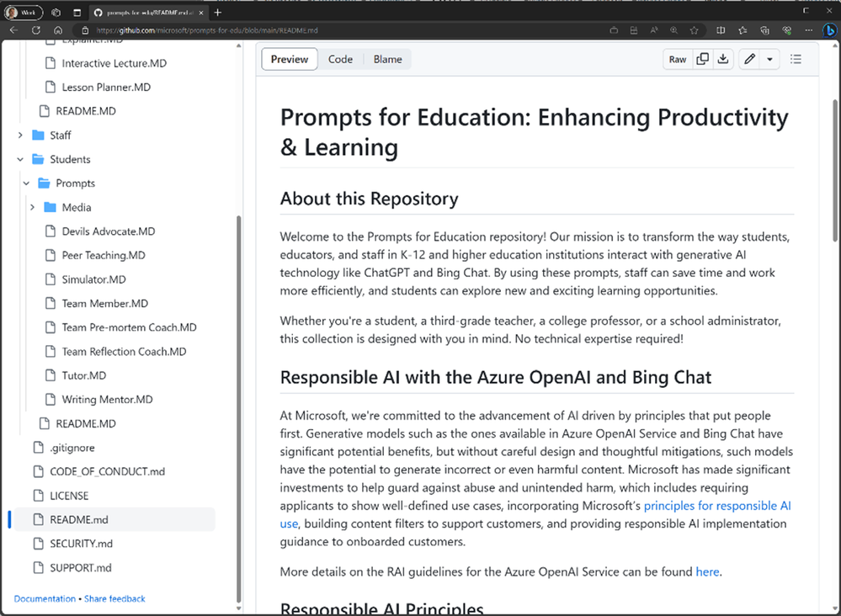This screenshot has width=841, height=616.
Task: Download raw file icon
Action: [x=723, y=59]
